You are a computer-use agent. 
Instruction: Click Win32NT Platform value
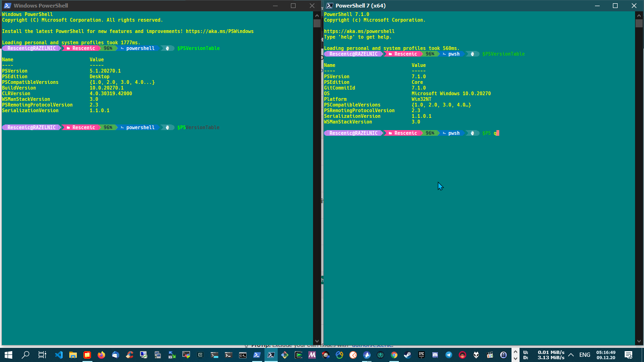(421, 99)
